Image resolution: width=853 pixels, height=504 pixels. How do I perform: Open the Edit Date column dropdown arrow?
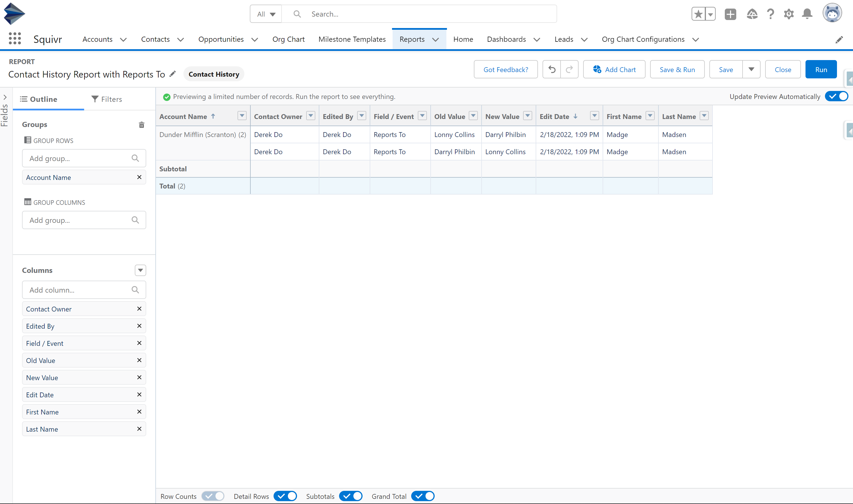(594, 116)
